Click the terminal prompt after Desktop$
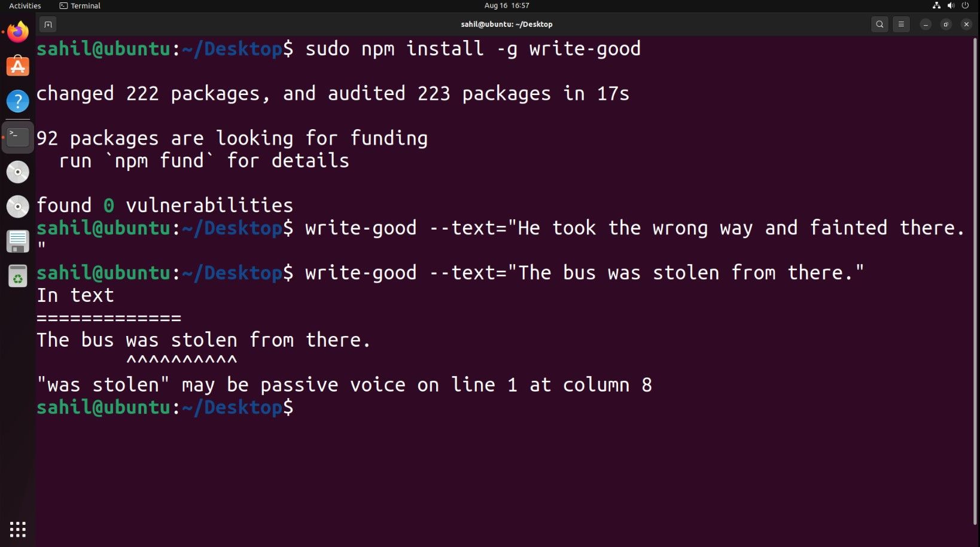The height and width of the screenshot is (547, 980). pyautogui.click(x=311, y=407)
